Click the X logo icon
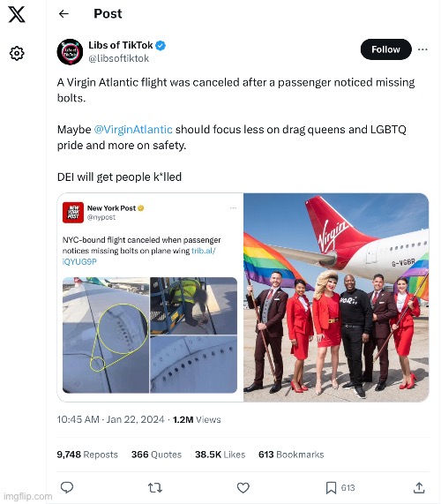The image size is (441, 504). coord(17,14)
